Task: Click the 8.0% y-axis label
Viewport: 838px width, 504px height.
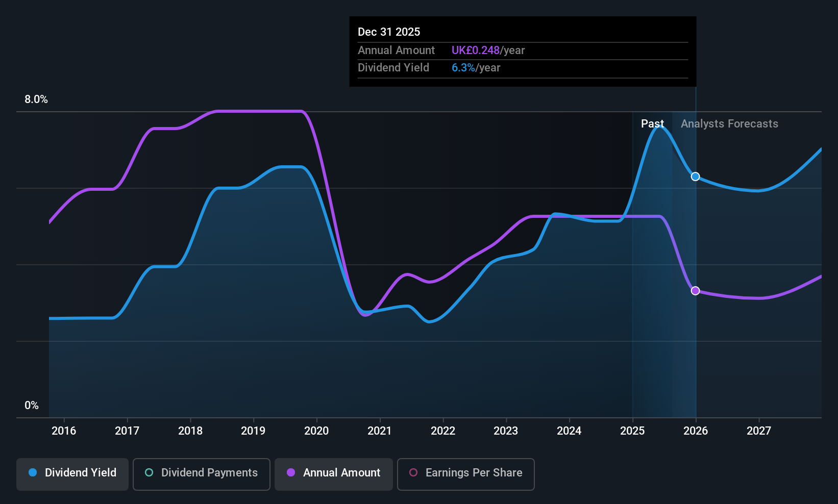Action: coord(36,99)
